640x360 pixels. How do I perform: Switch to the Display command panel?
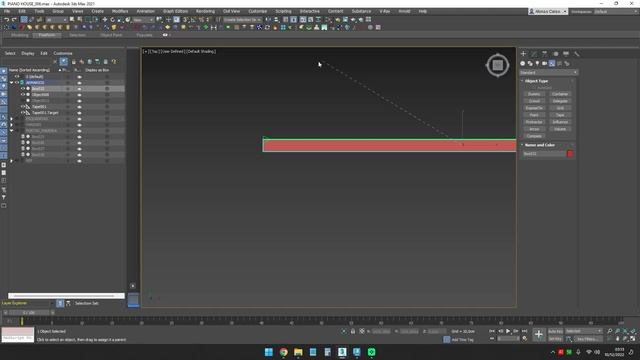click(566, 53)
